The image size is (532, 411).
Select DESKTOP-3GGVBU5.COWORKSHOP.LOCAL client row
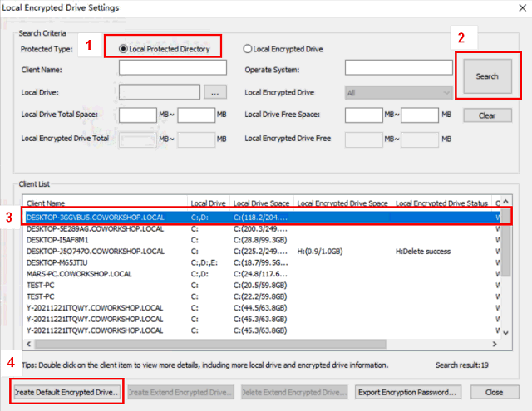[x=95, y=218]
